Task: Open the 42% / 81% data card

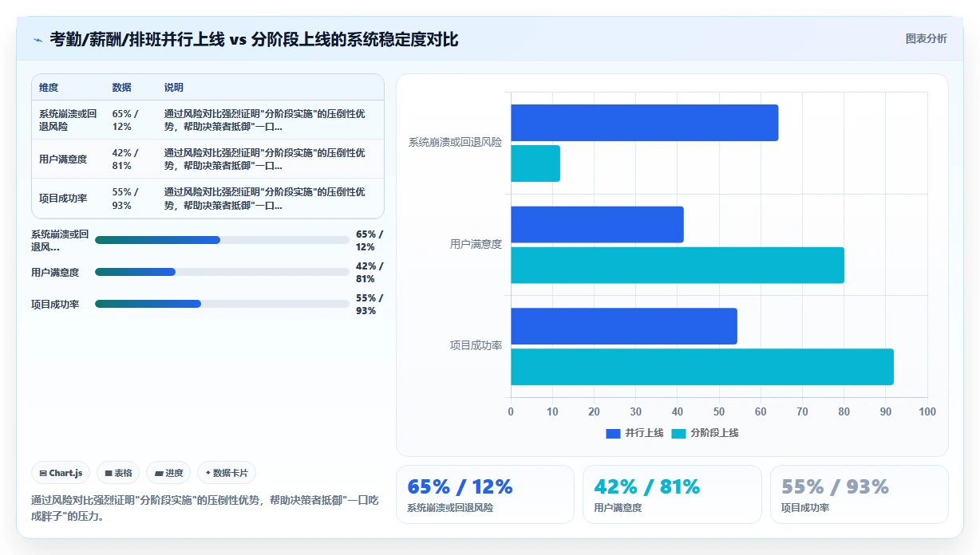Action: point(672,494)
